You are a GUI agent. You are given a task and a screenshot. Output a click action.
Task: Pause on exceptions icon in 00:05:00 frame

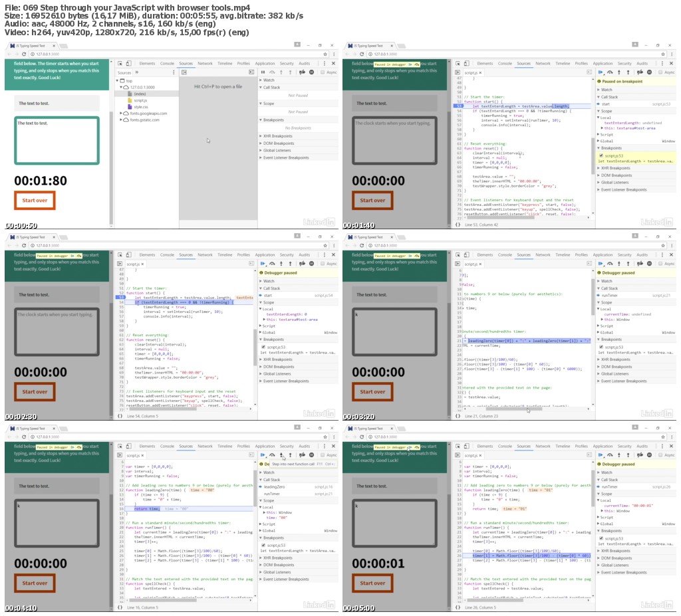[x=649, y=455]
